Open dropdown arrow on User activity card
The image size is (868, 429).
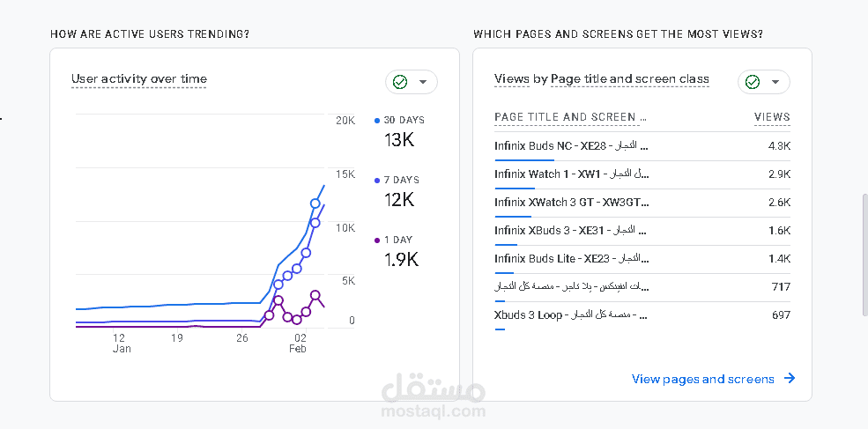[423, 82]
